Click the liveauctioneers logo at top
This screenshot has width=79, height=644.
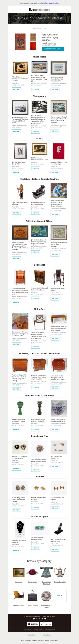[39, 9]
